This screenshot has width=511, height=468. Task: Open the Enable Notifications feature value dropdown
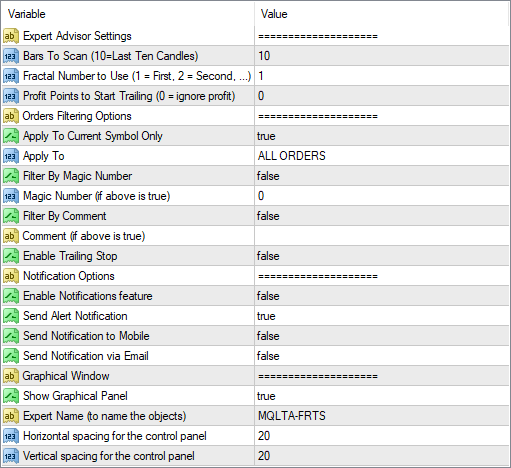382,296
